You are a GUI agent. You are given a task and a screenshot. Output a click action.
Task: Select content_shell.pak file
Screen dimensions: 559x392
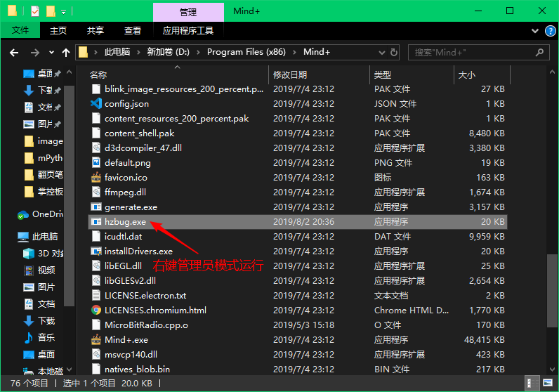pyautogui.click(x=297, y=133)
